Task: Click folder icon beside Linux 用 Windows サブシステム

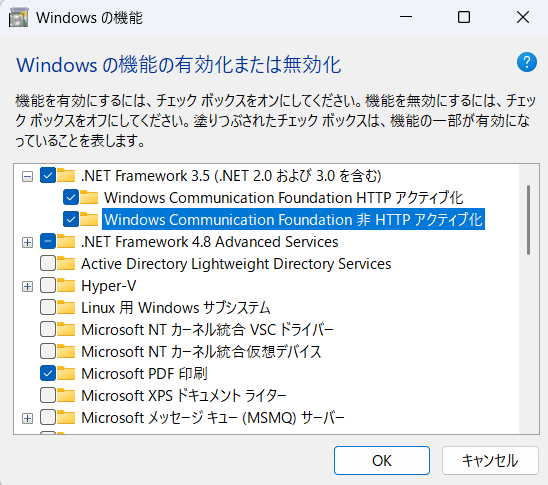Action: tap(66, 307)
